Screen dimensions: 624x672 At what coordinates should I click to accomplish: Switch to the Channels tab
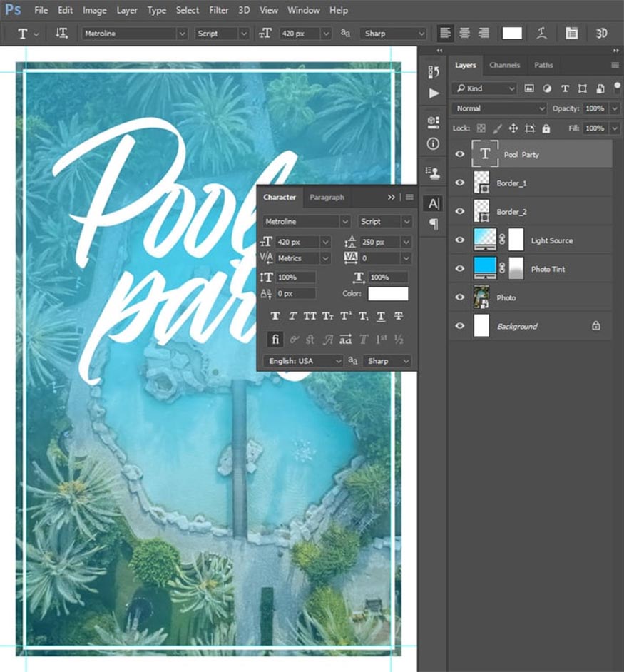click(504, 65)
